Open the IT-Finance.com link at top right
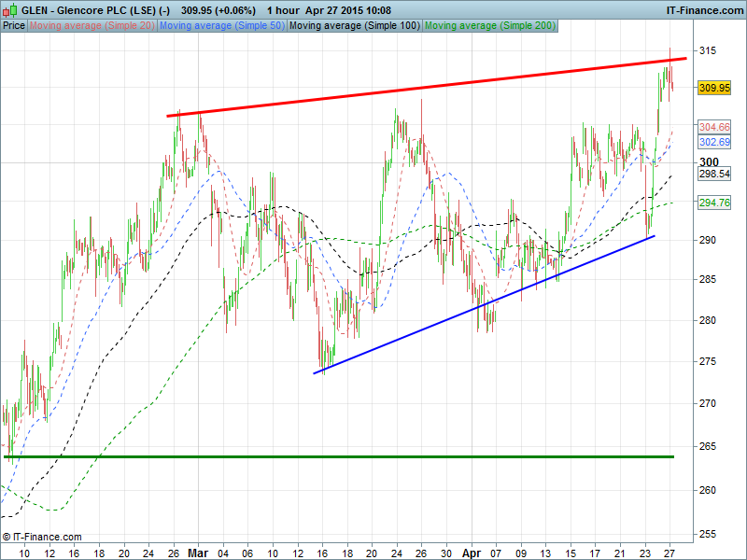The height and width of the screenshot is (560, 747). point(703,10)
